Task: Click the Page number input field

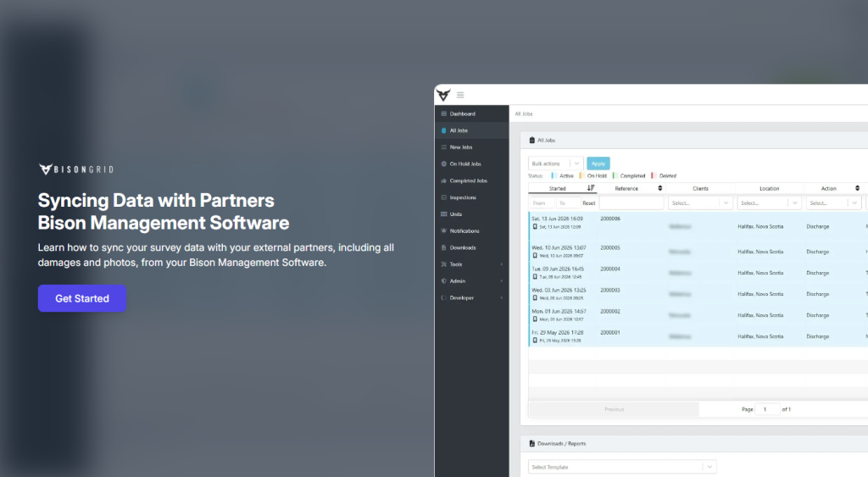Action: pos(767,409)
